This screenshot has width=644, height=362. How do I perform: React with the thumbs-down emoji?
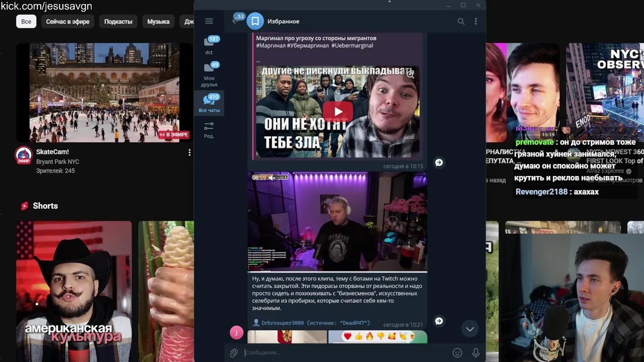point(380,336)
